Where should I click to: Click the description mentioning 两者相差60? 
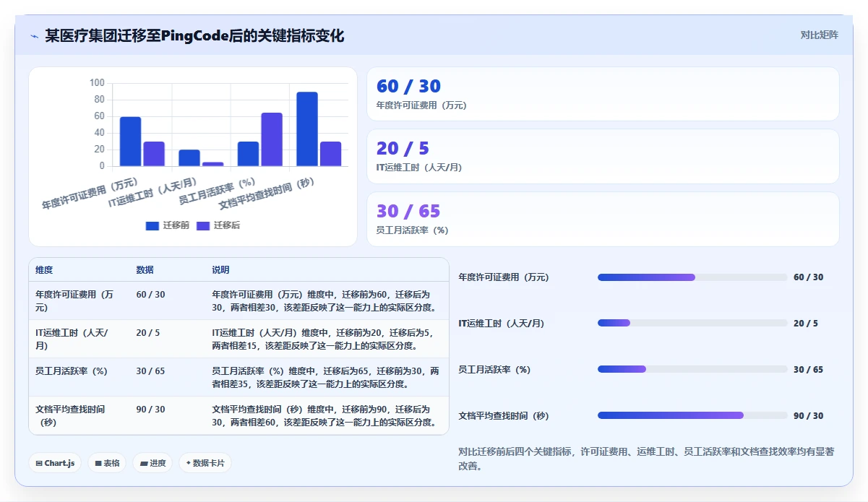pos(325,415)
